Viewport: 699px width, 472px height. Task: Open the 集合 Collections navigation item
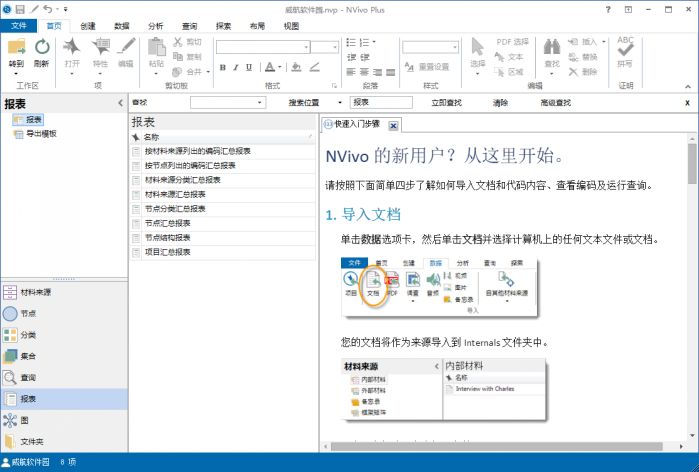64,356
